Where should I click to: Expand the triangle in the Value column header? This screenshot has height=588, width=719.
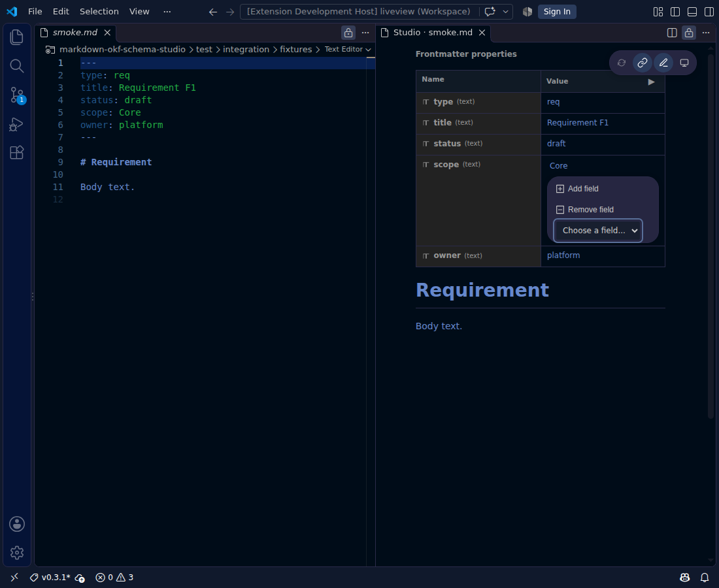tap(651, 82)
